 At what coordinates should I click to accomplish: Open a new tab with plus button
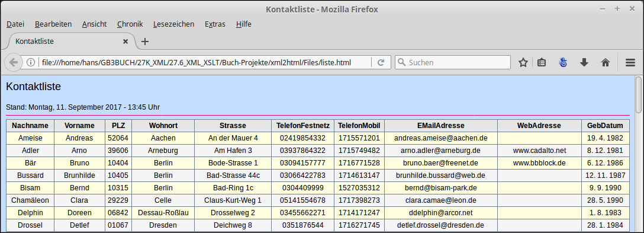click(145, 42)
